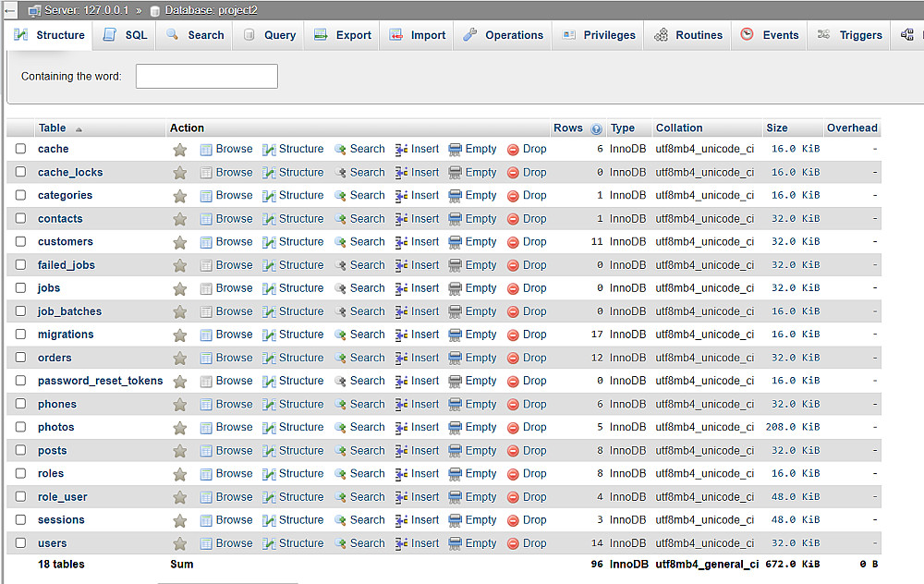
Task: Click Structure icon in users row
Action: pos(269,544)
